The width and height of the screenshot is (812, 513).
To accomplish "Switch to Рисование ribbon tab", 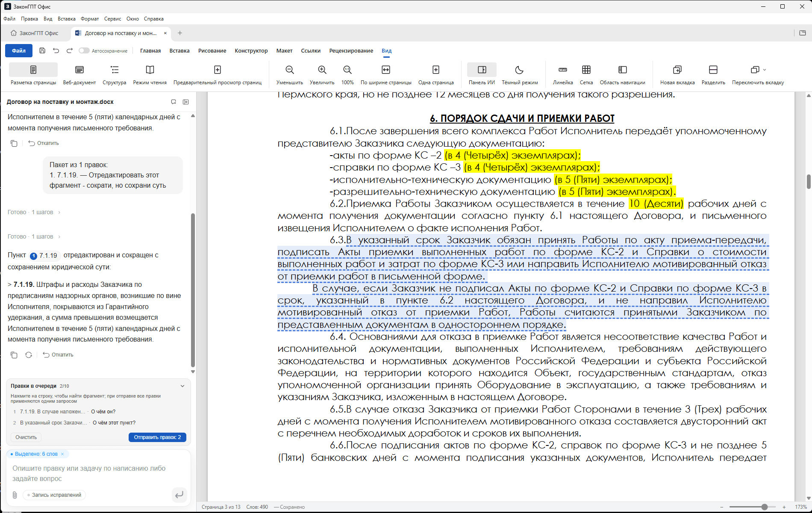I will coord(212,50).
